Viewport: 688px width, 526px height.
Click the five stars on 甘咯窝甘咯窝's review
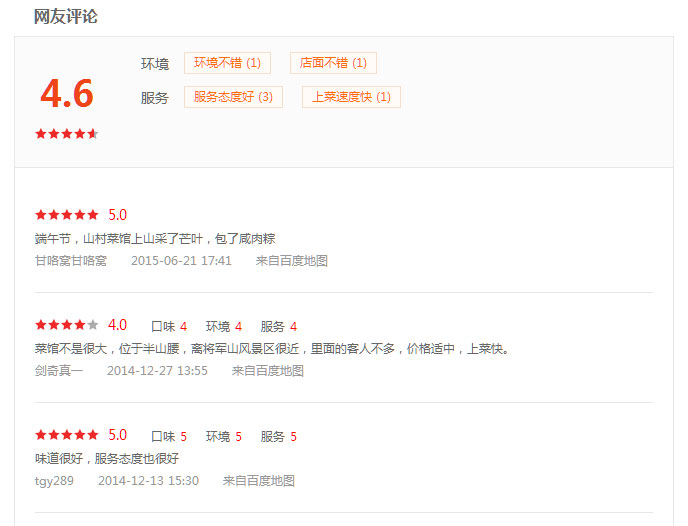[67, 215]
